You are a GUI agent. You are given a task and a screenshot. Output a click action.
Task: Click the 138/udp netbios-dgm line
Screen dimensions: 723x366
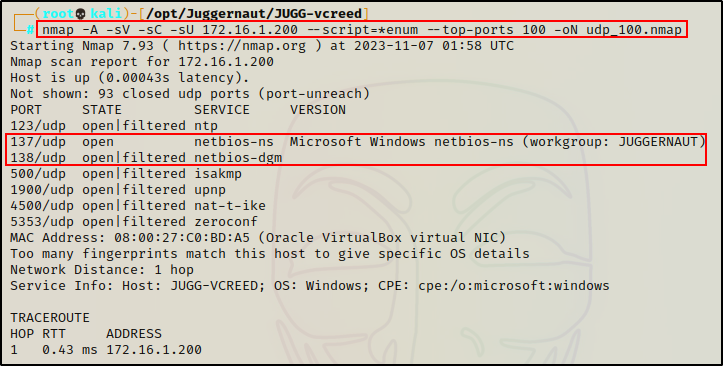[x=146, y=158]
